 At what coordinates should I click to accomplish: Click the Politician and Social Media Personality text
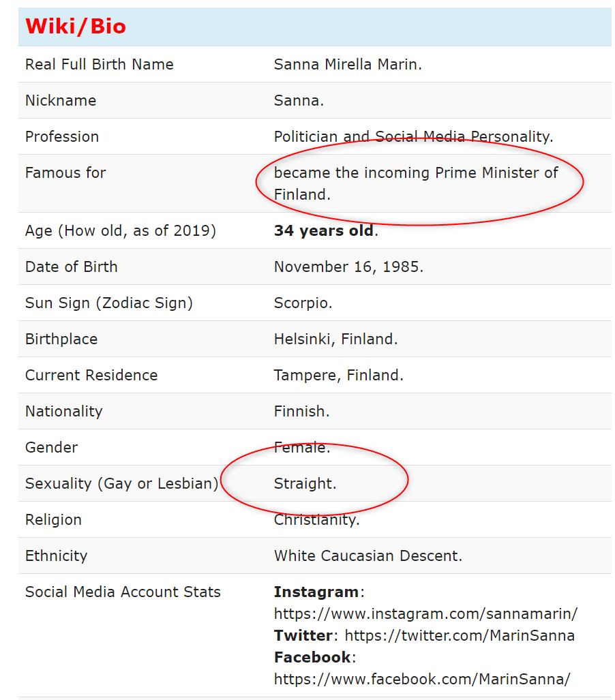pyautogui.click(x=413, y=136)
